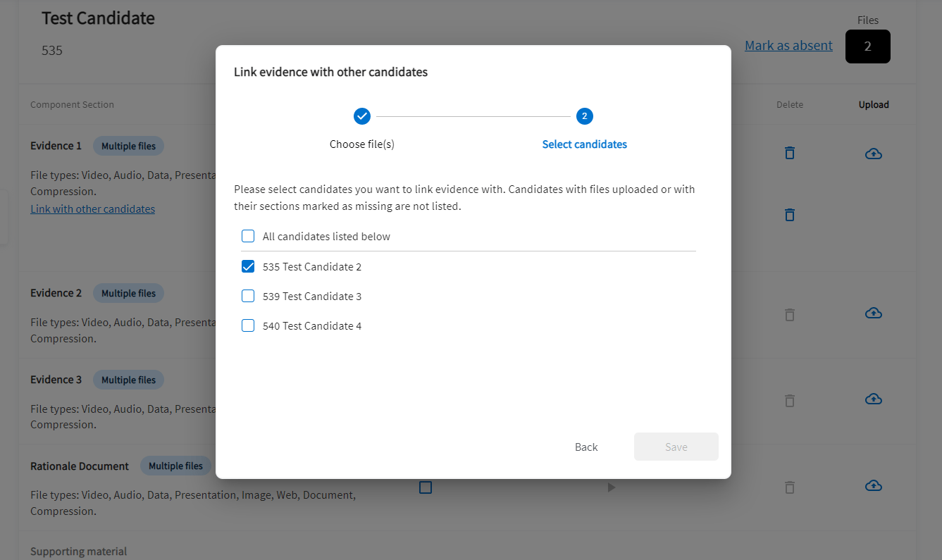Check the All candidates listed below checkbox
Image resolution: width=942 pixels, height=560 pixels.
point(248,236)
